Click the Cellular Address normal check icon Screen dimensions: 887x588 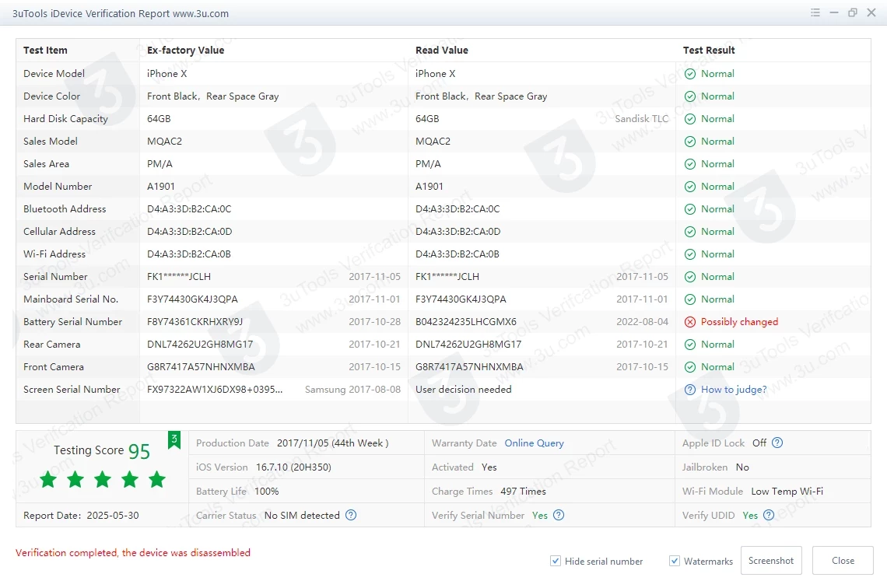[x=690, y=232]
